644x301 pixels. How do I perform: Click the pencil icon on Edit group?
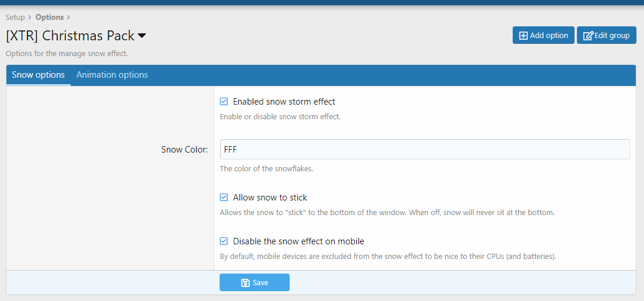[x=588, y=36]
